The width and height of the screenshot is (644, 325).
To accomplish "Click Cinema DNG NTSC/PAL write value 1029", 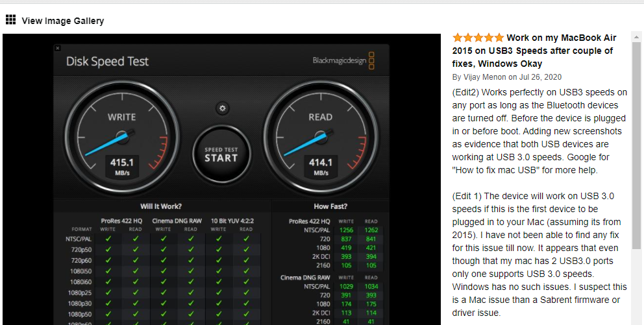I will pyautogui.click(x=346, y=287).
